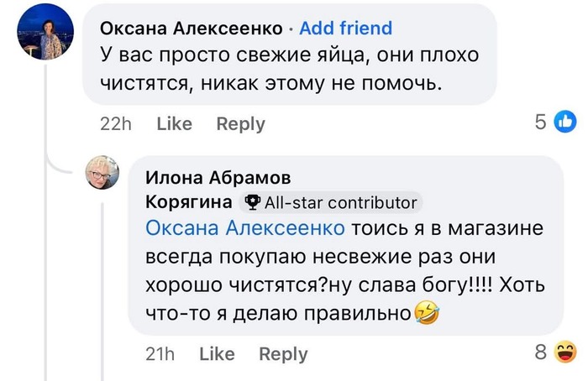The height and width of the screenshot is (381, 588).
Task: Click the Оксана Алексеенко commenter name
Action: tap(191, 29)
